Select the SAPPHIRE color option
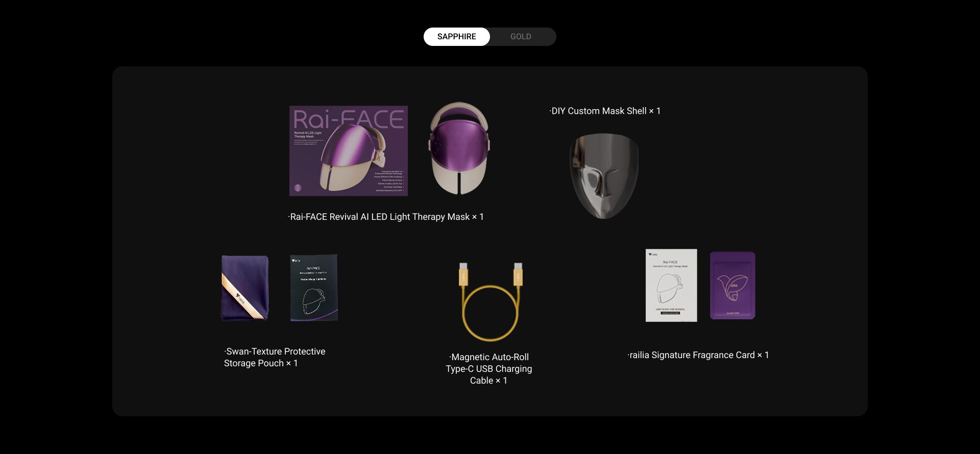Screen dimensions: 980x454 (456, 37)
